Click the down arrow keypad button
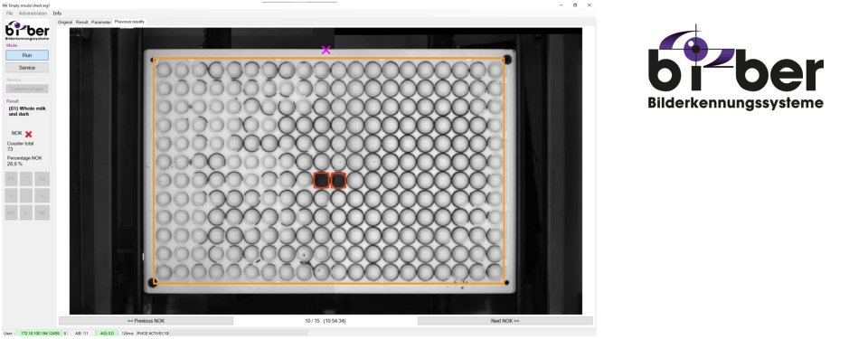868x339 pixels. pos(26,212)
